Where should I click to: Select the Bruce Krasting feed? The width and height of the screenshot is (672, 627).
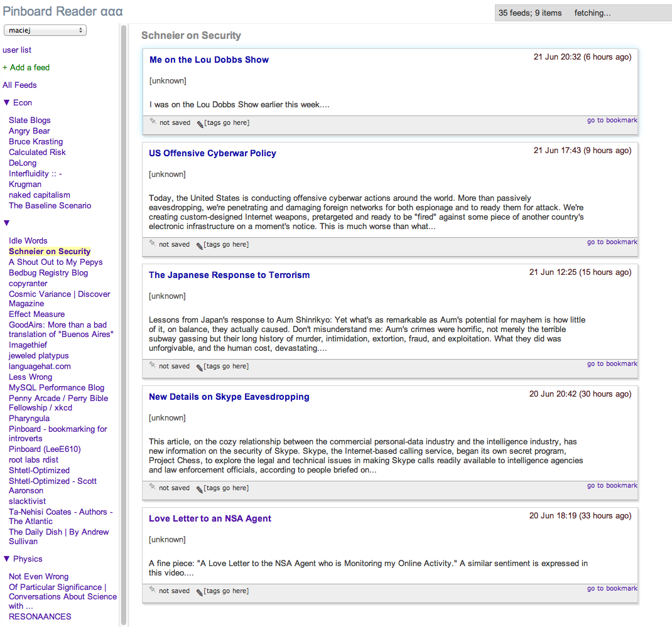36,141
